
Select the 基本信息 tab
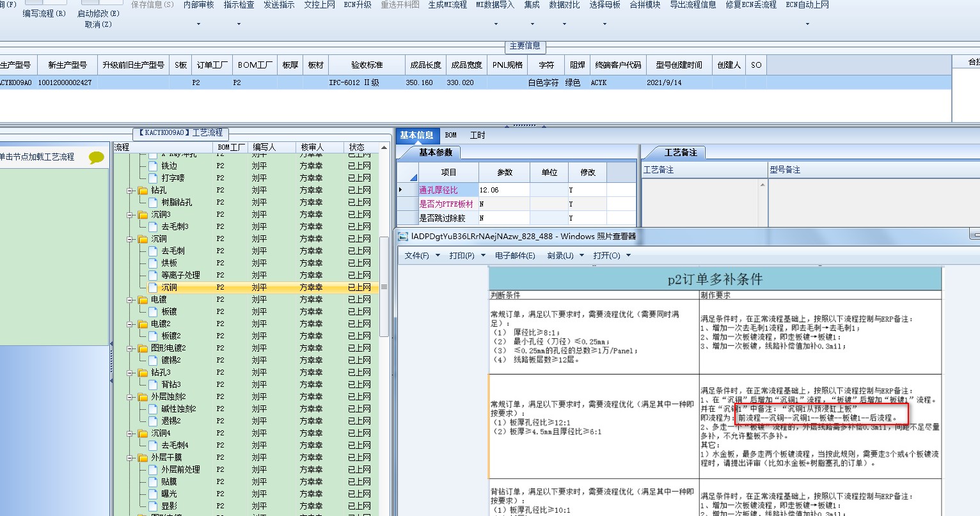click(x=416, y=135)
